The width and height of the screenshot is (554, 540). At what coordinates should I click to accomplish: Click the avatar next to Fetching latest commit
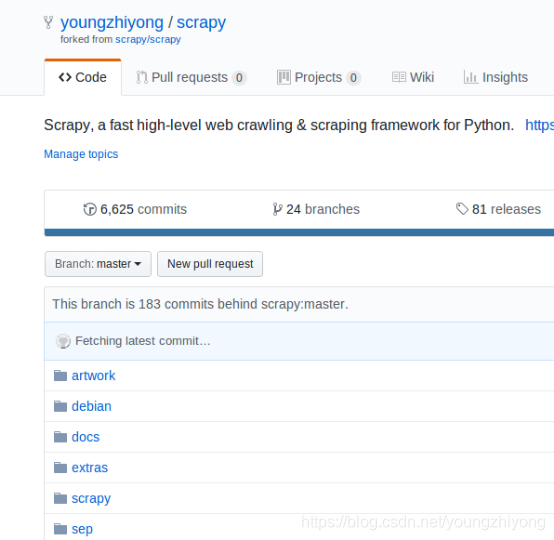63,341
